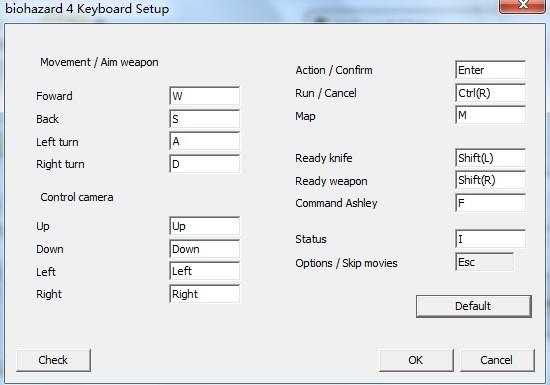The height and width of the screenshot is (385, 550).
Task: Select the camera Down key field
Action: (x=204, y=249)
